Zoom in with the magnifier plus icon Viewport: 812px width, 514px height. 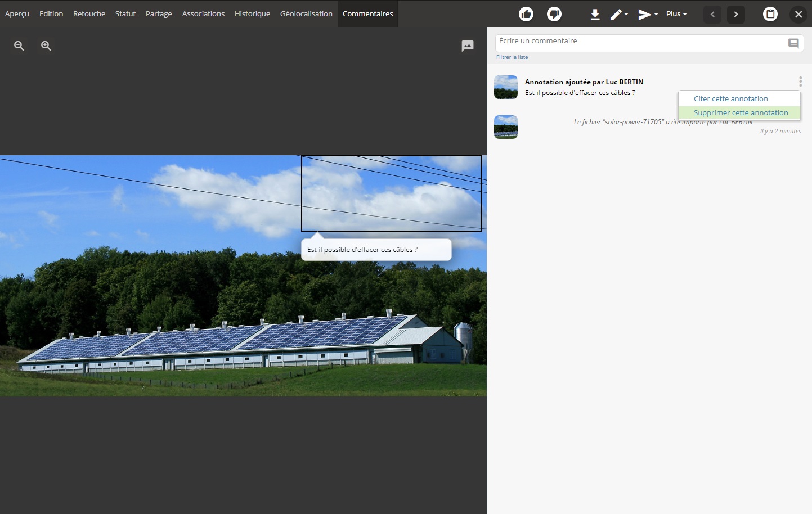click(x=46, y=46)
